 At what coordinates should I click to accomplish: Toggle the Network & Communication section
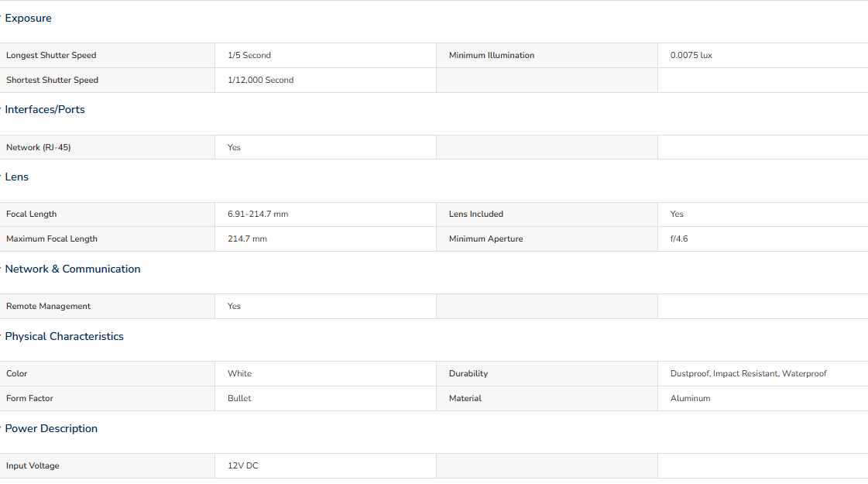[x=73, y=269]
